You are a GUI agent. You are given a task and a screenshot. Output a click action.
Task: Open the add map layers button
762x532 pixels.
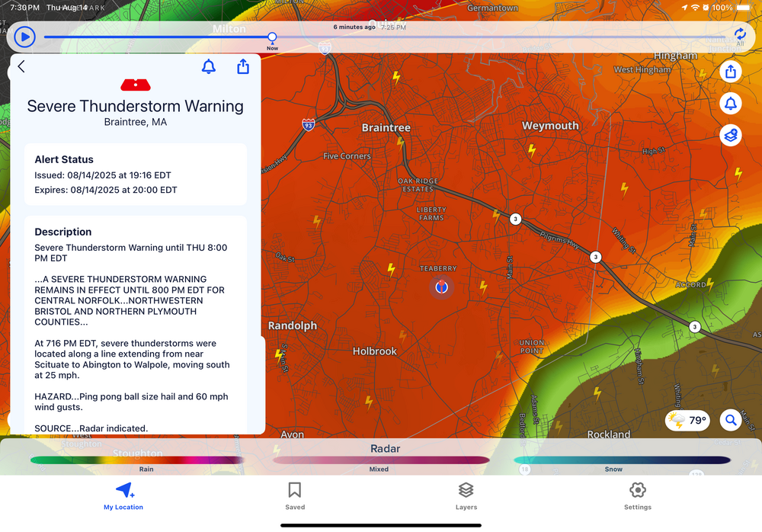tap(731, 135)
